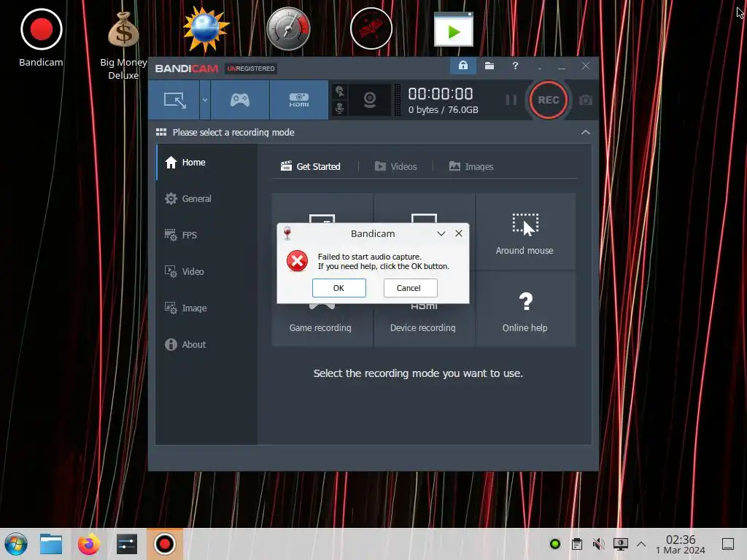Select game recording mode gamepad icon
Image resolution: width=747 pixels, height=560 pixels.
point(240,100)
